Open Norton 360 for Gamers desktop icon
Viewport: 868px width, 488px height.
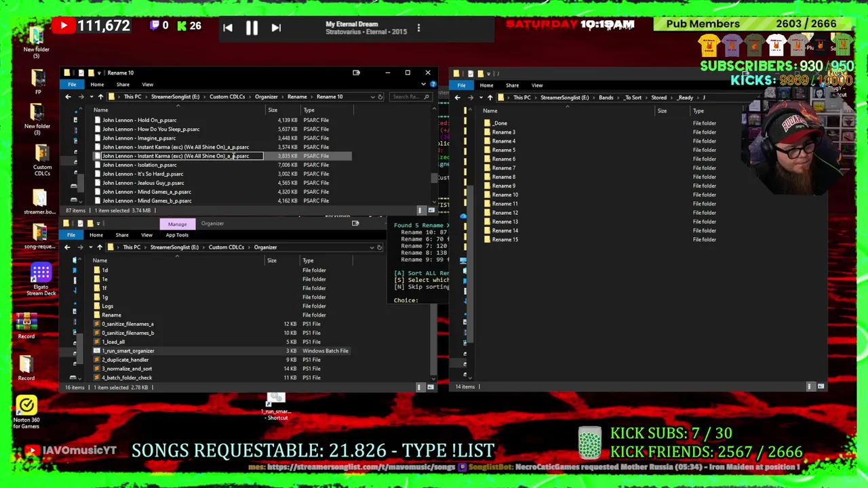26,412
